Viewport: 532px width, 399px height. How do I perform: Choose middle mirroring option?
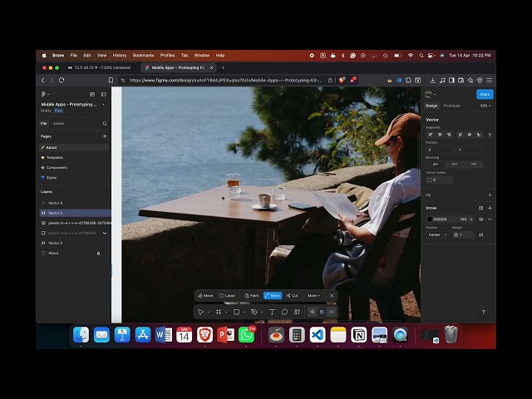(x=455, y=165)
